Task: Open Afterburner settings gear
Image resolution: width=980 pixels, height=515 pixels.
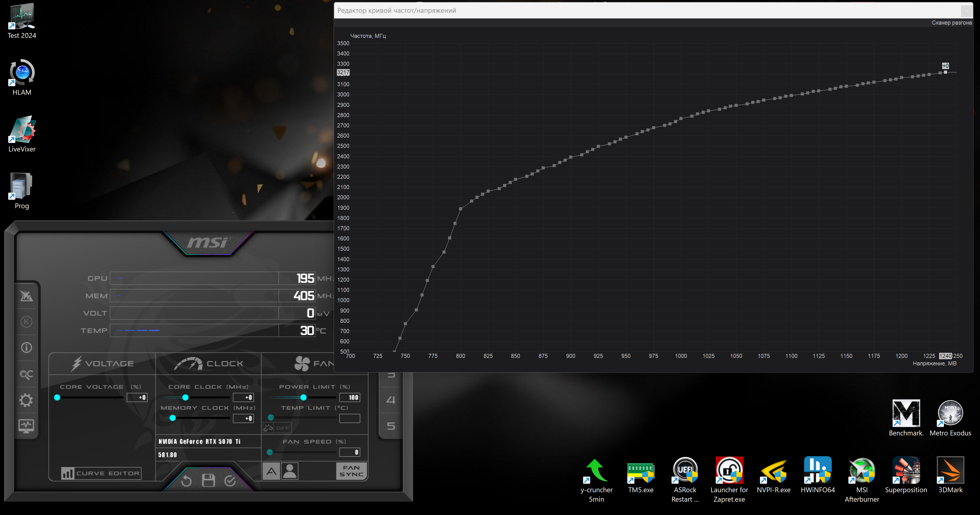Action: click(26, 400)
